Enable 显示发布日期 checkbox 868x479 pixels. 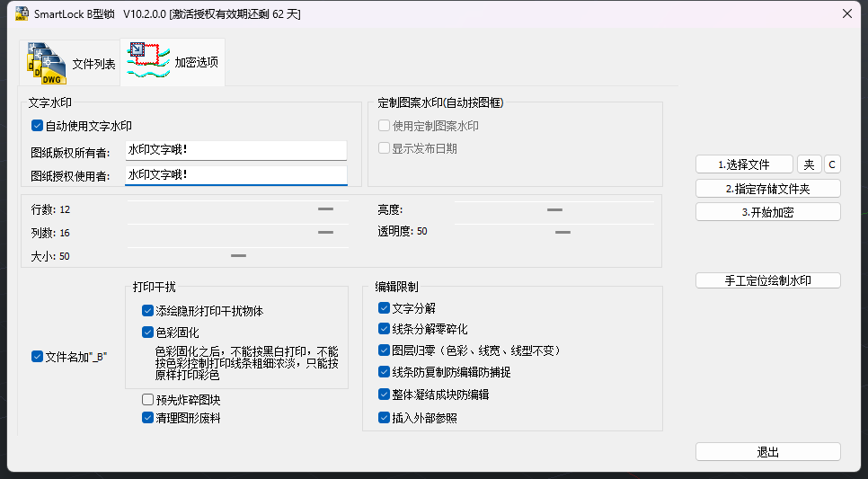384,148
